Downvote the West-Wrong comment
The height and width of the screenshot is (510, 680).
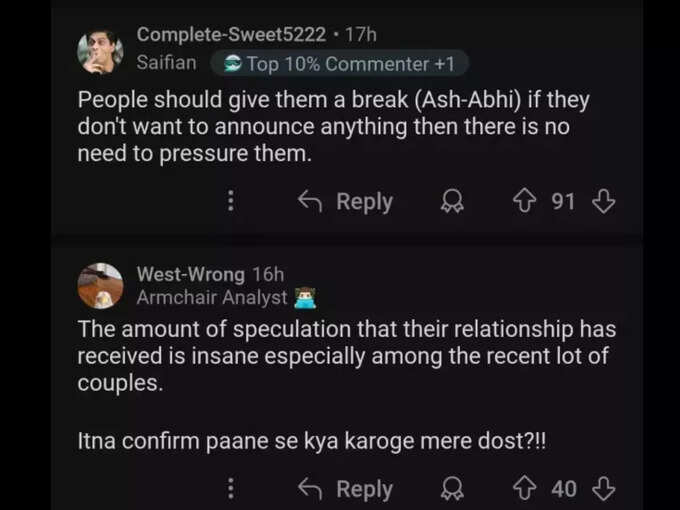(604, 489)
